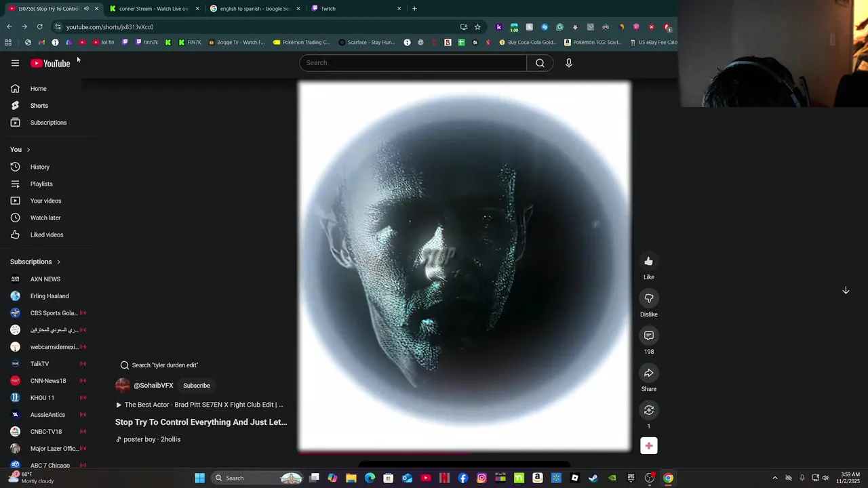Open a new browser tab
This screenshot has height=488, width=868.
pyautogui.click(x=414, y=9)
